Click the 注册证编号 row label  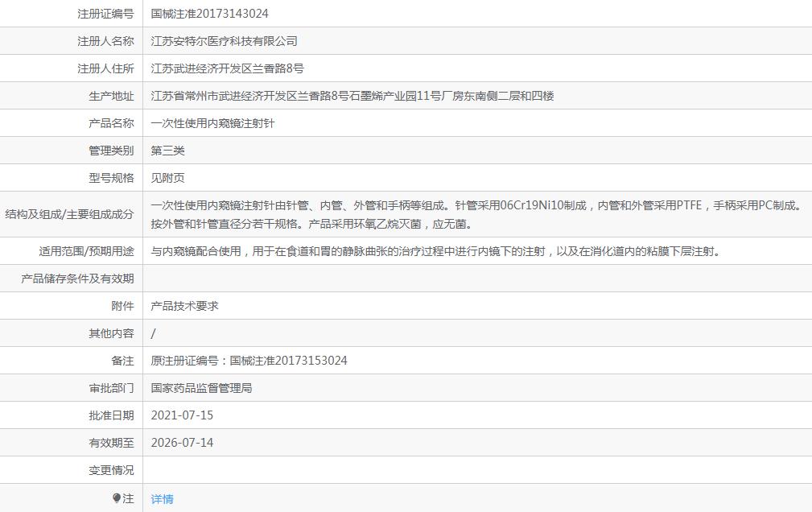pyautogui.click(x=105, y=14)
